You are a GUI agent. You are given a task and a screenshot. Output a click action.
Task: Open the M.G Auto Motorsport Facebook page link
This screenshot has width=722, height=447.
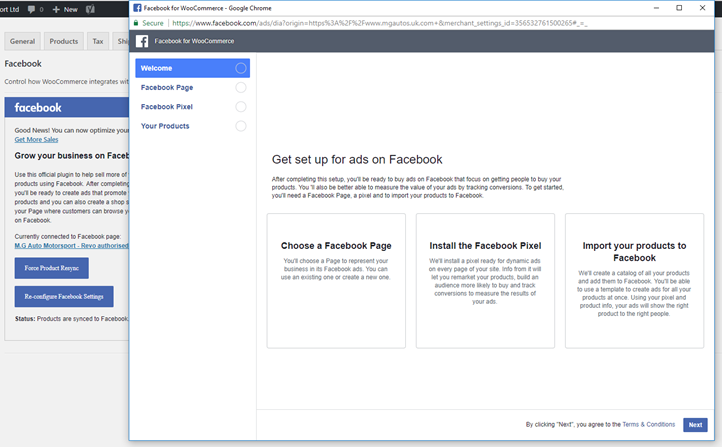point(71,245)
